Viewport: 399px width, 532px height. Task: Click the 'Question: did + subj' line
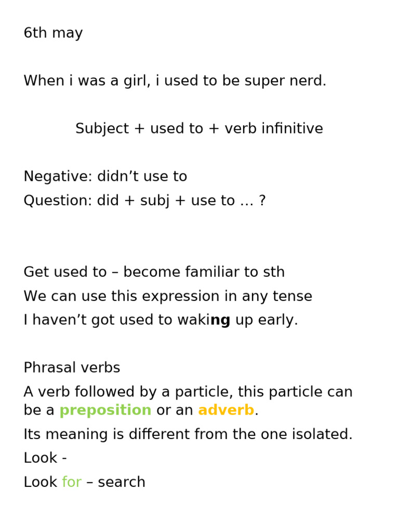point(144,201)
